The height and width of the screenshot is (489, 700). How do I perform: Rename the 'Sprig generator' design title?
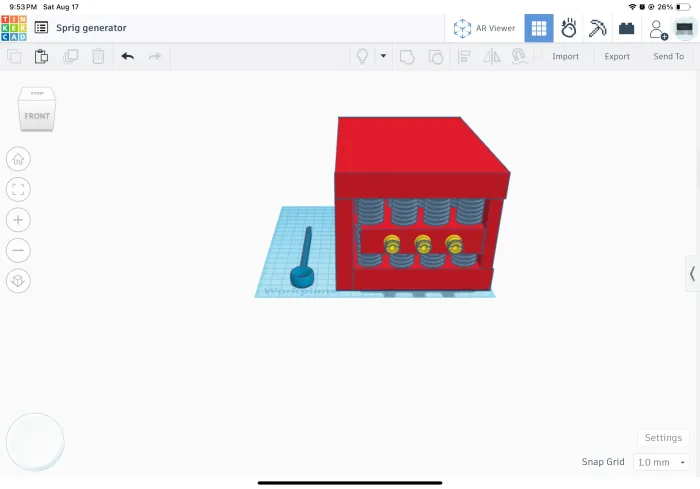[91, 28]
